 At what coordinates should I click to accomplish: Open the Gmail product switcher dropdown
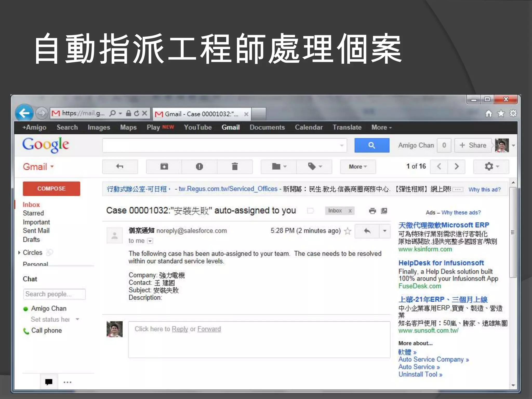(38, 167)
